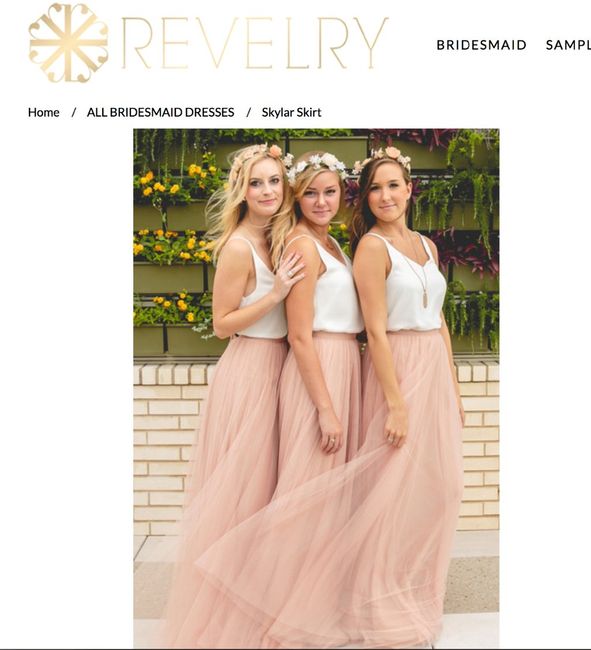Image resolution: width=591 pixels, height=650 pixels.
Task: Click the right model's peach flower crown
Action: coord(383,157)
